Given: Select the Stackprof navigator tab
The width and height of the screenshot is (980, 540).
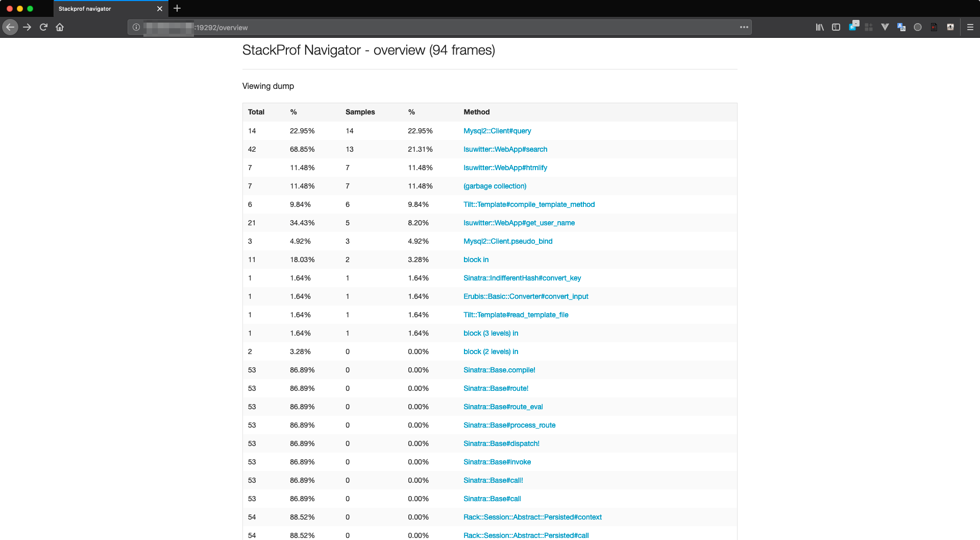Looking at the screenshot, I should [110, 9].
